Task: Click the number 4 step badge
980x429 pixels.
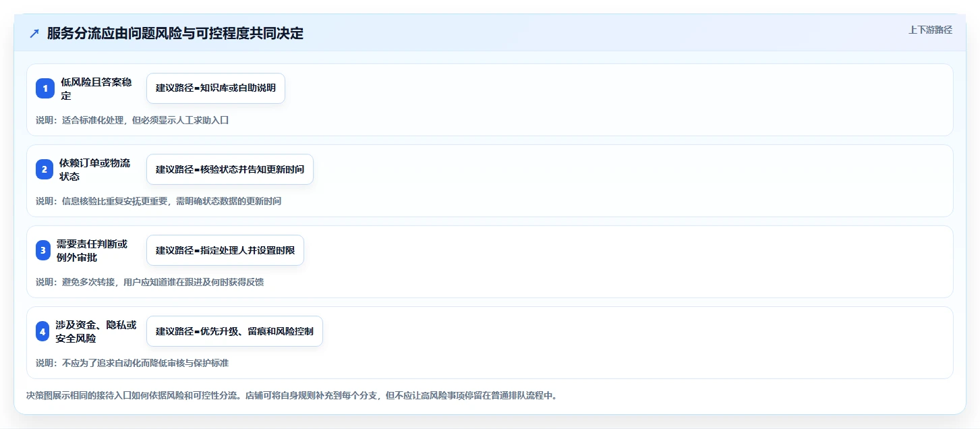Action: [x=43, y=331]
